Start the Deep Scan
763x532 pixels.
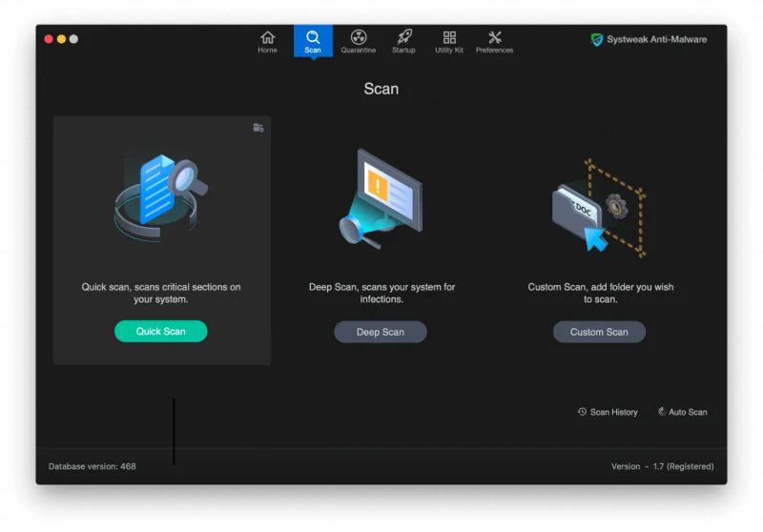point(380,332)
